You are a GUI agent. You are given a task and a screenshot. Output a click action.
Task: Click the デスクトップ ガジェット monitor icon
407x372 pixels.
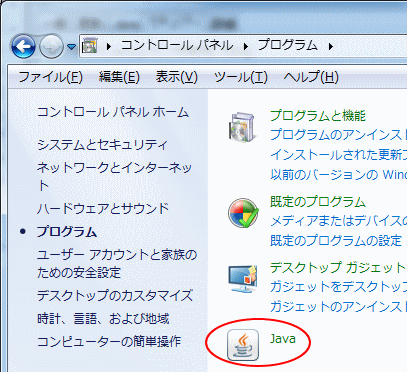[243, 279]
